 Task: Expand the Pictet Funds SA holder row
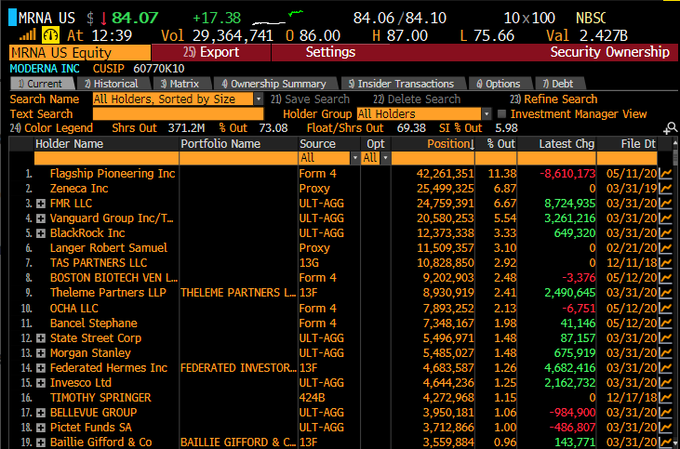point(41,428)
